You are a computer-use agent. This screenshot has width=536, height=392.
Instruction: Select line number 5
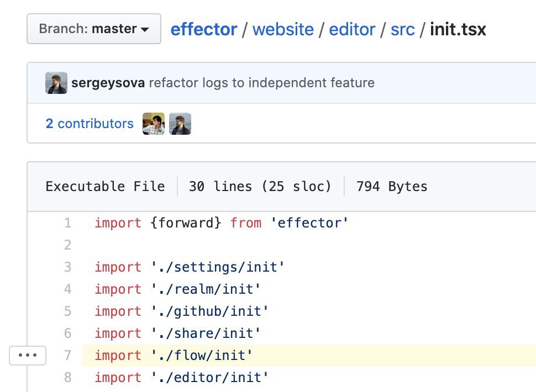coord(67,311)
